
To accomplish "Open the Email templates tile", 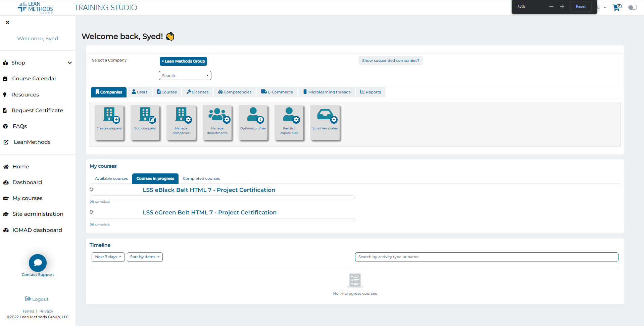I will coord(325,122).
